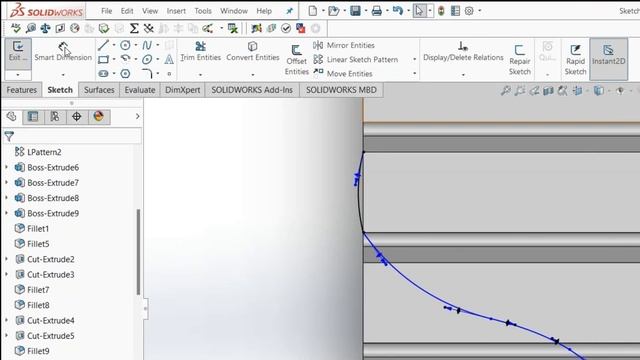Open the DimXpertManager crosshair tab
Screen dimensions: 640x360
76,117
